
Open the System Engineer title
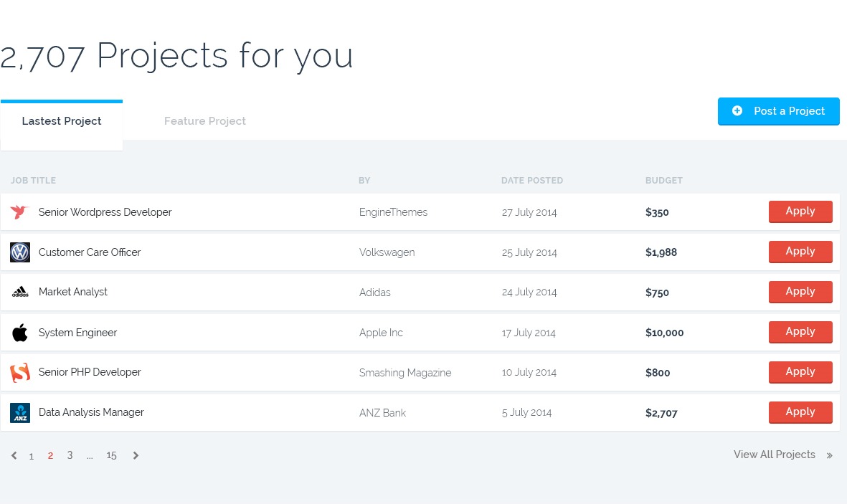click(x=77, y=333)
